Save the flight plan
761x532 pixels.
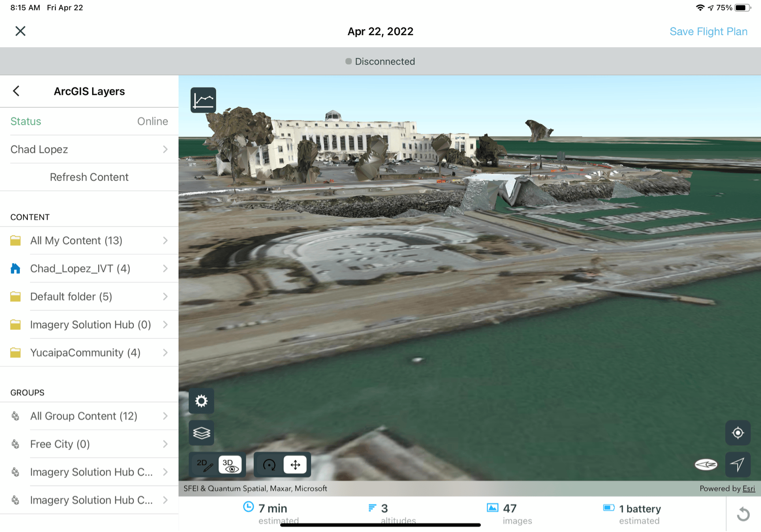point(708,31)
